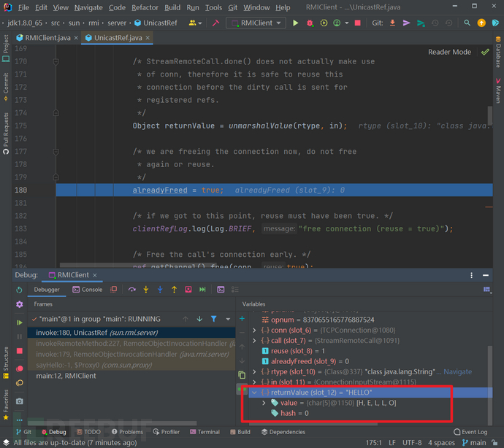Screen dimensions: 504x448
Task: Expand value char array node
Action: 264,403
